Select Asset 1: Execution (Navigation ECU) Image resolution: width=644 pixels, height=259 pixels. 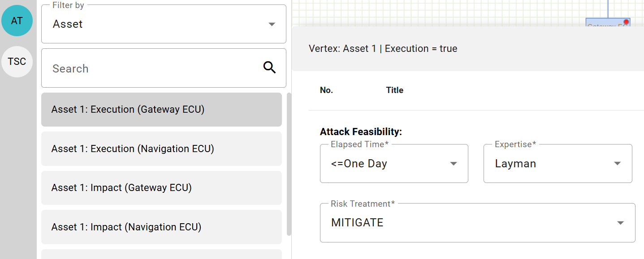coord(161,149)
